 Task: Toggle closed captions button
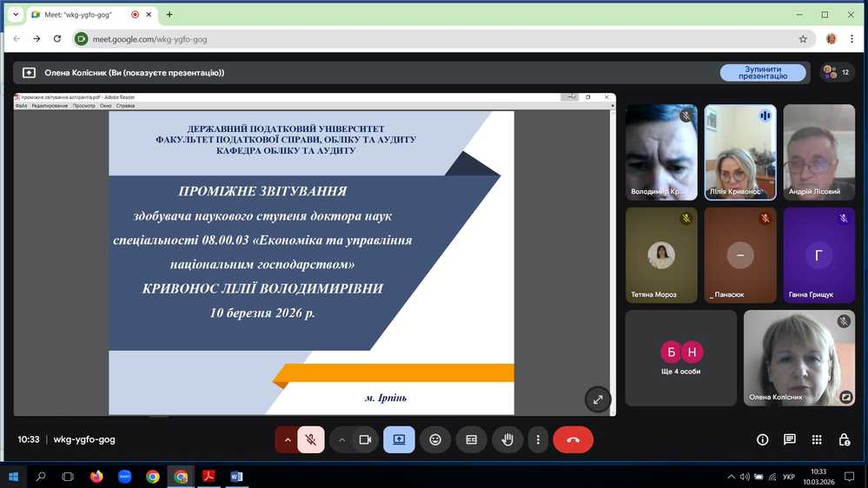472,440
